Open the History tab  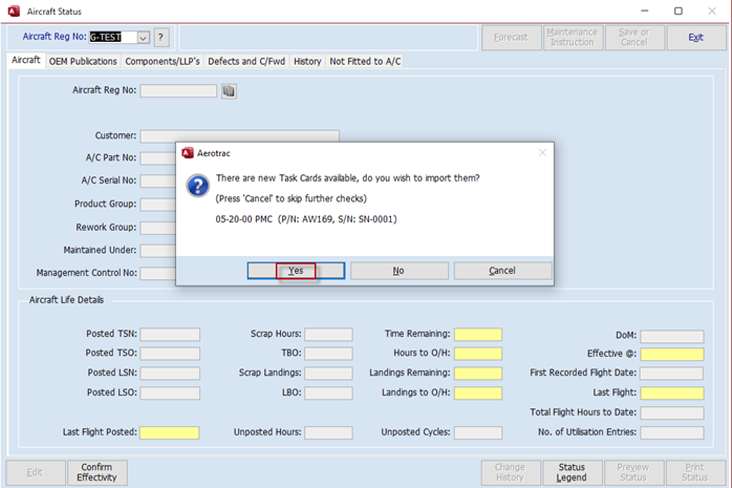click(307, 61)
